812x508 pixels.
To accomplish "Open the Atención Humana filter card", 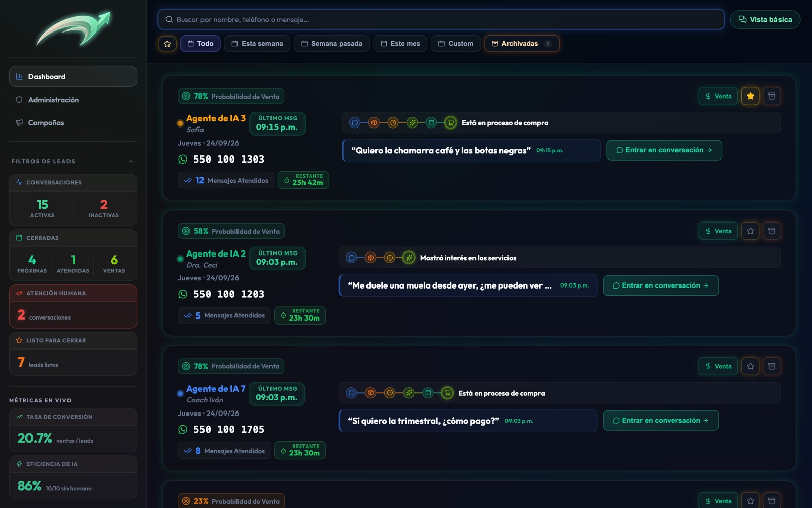I will (x=73, y=306).
